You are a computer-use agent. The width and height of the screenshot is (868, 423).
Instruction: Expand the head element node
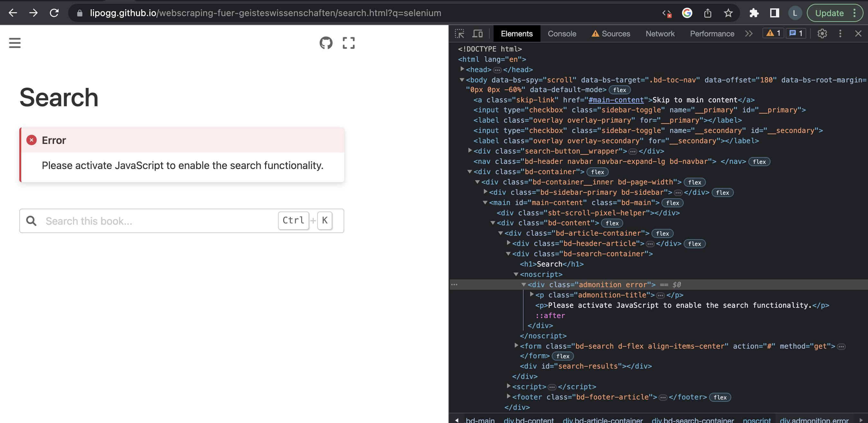pos(462,69)
